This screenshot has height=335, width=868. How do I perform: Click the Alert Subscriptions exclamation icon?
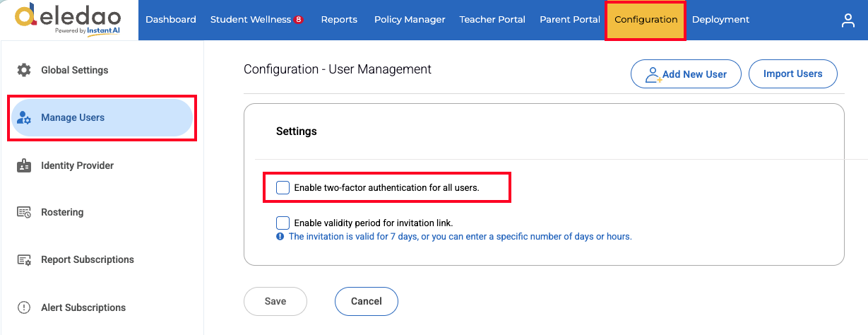[24, 307]
